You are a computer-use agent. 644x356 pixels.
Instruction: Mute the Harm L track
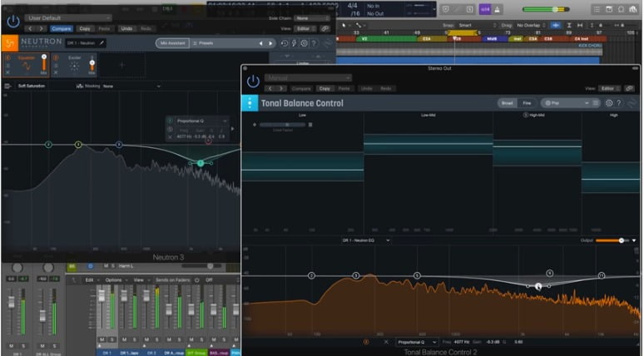106,266
